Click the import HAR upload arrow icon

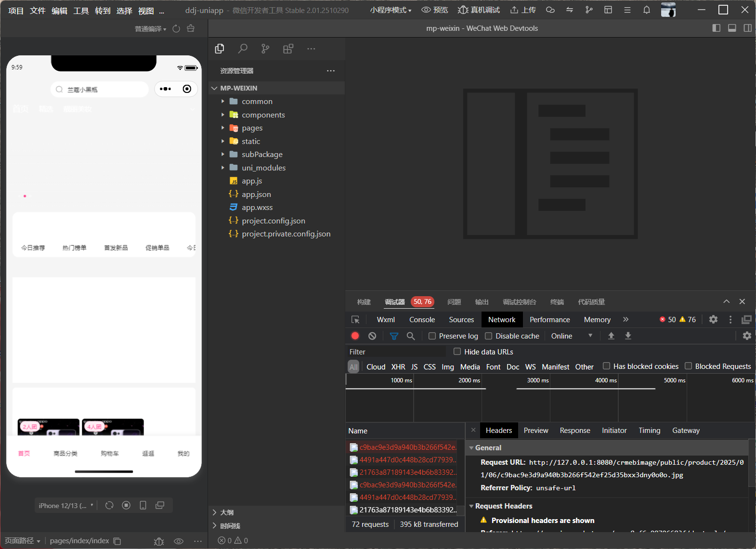coord(611,336)
